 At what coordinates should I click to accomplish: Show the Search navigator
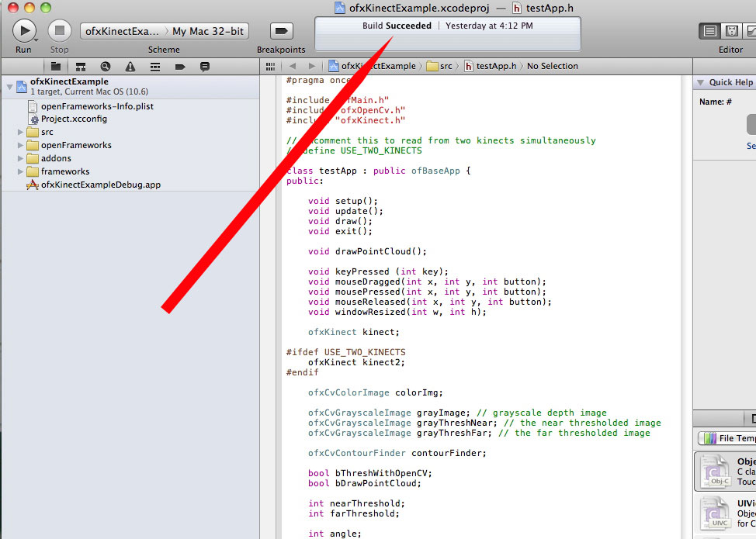105,67
